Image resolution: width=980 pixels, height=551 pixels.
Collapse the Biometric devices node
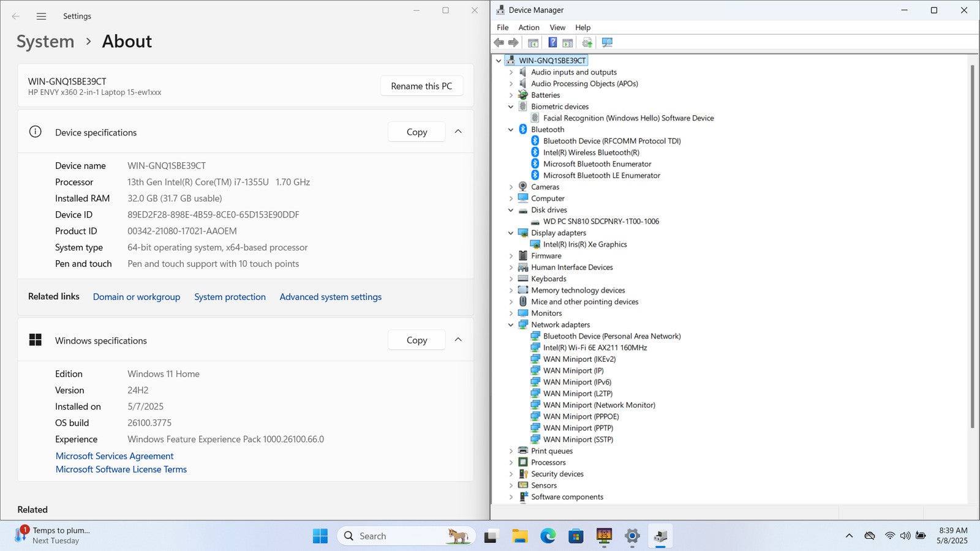click(x=511, y=107)
